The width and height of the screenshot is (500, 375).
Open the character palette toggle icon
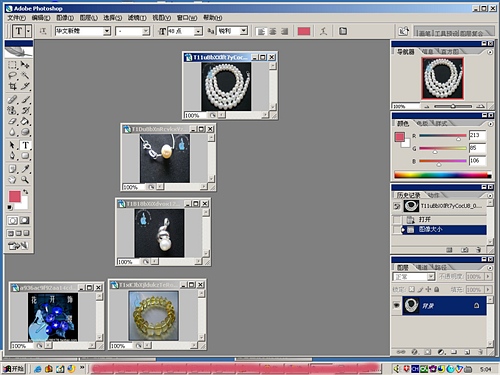(x=343, y=31)
